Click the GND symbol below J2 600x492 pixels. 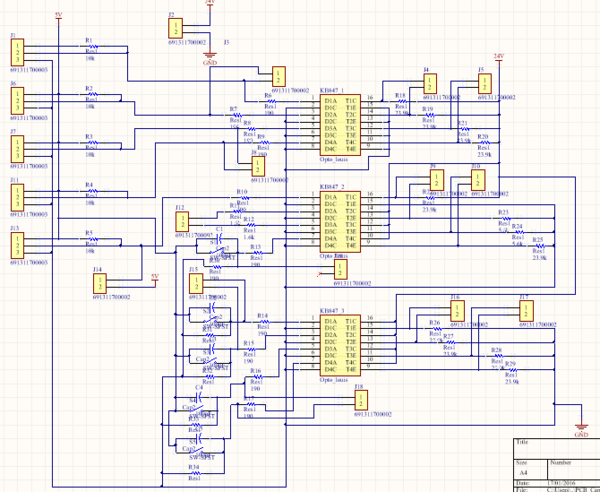tap(210, 59)
